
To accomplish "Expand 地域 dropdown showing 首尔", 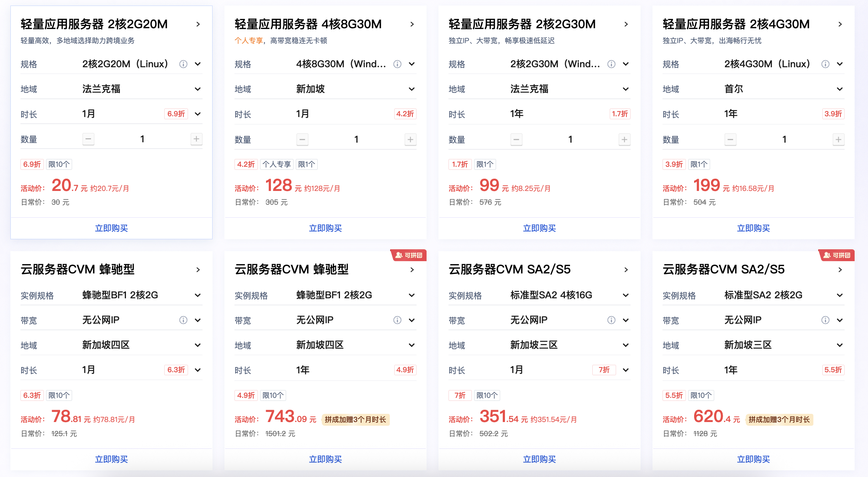I will coord(840,89).
